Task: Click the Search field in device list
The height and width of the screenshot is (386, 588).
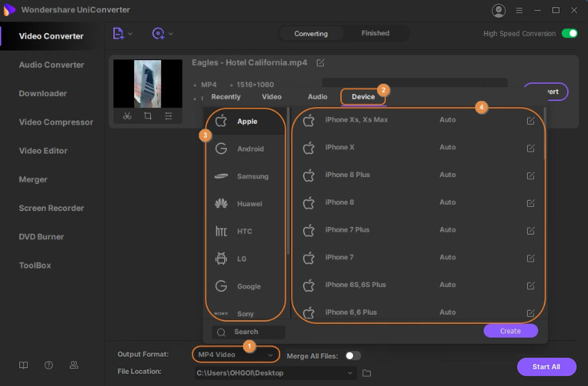Action: (249, 332)
